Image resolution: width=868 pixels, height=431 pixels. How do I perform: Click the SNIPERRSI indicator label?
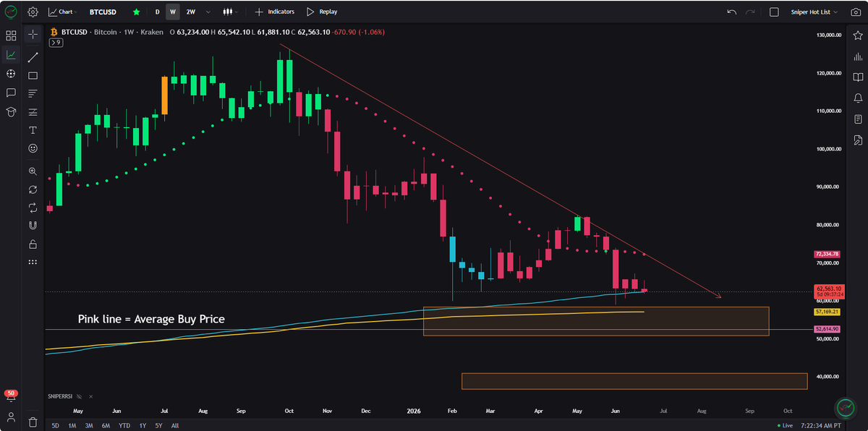coord(60,397)
